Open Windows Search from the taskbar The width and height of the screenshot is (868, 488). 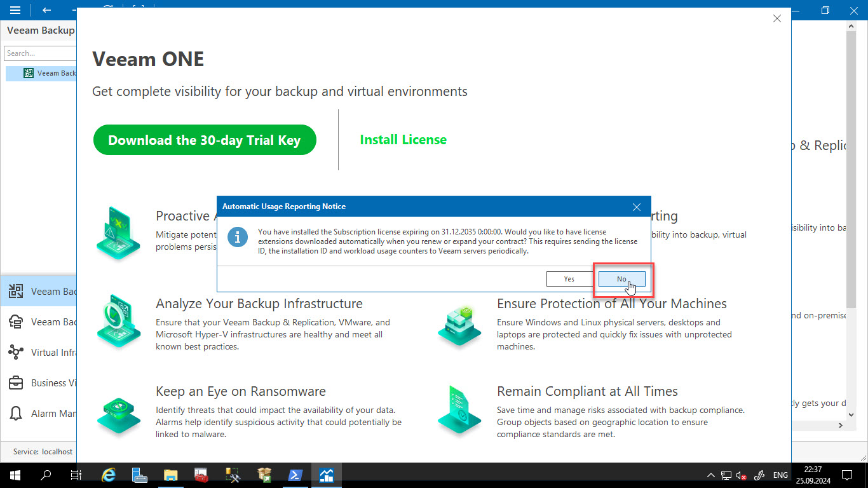pyautogui.click(x=46, y=475)
